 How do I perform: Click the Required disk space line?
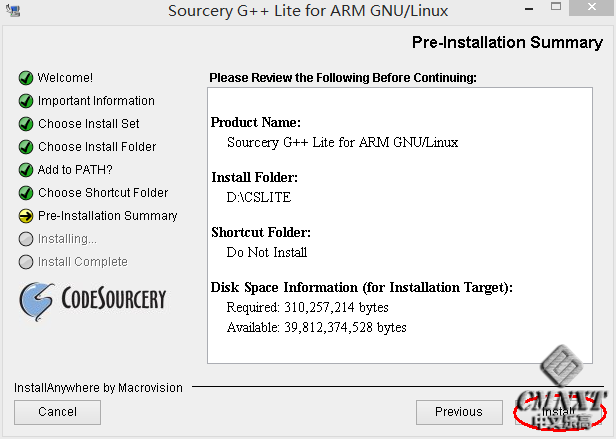[307, 308]
